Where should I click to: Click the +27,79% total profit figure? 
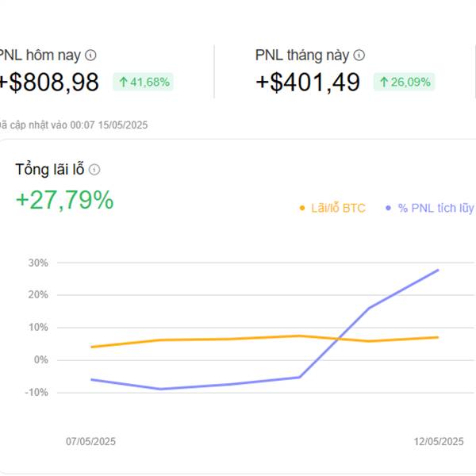(x=65, y=200)
